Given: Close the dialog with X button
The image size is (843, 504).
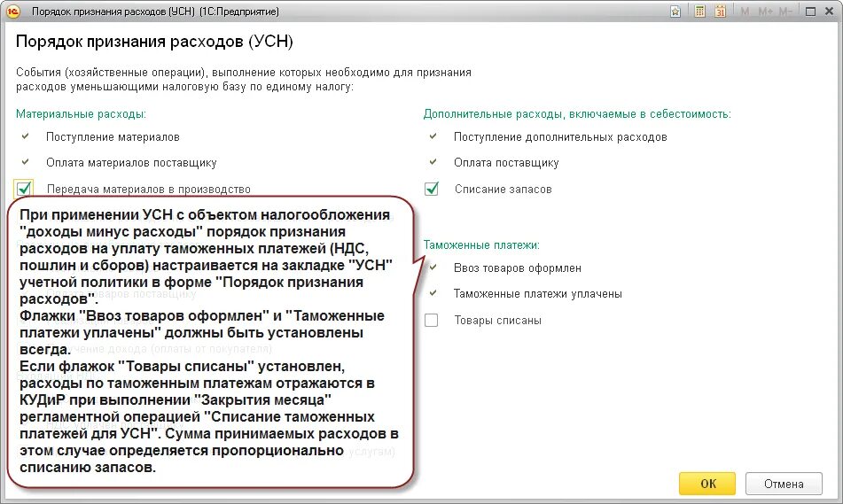Looking at the screenshot, I should 830,12.
